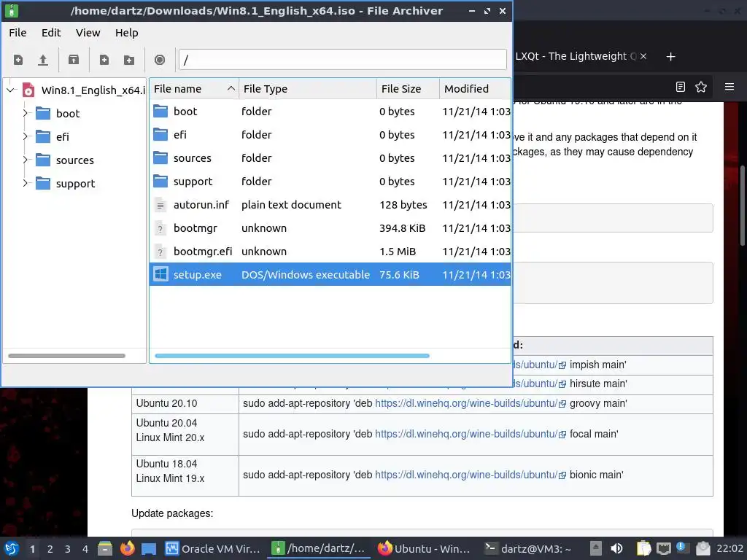This screenshot has height=560, width=747.
Task: Open the File menu
Action: click(x=18, y=33)
